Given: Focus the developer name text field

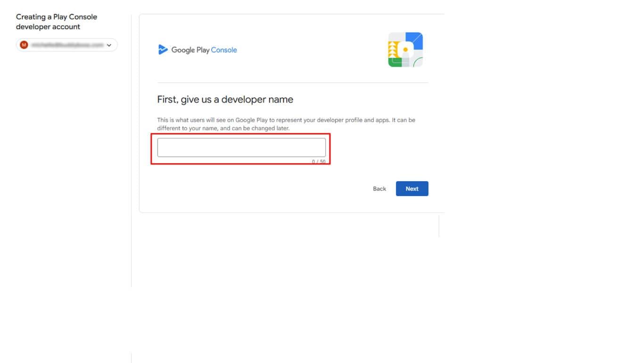Looking at the screenshot, I should click(241, 147).
